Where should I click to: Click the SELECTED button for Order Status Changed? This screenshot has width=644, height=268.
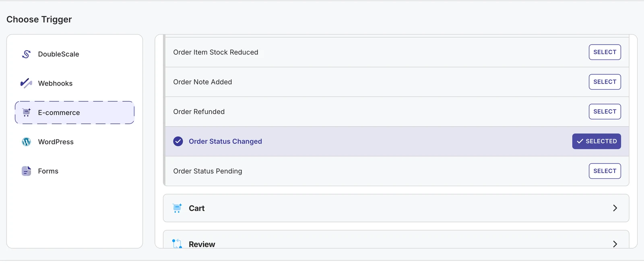coord(597,141)
